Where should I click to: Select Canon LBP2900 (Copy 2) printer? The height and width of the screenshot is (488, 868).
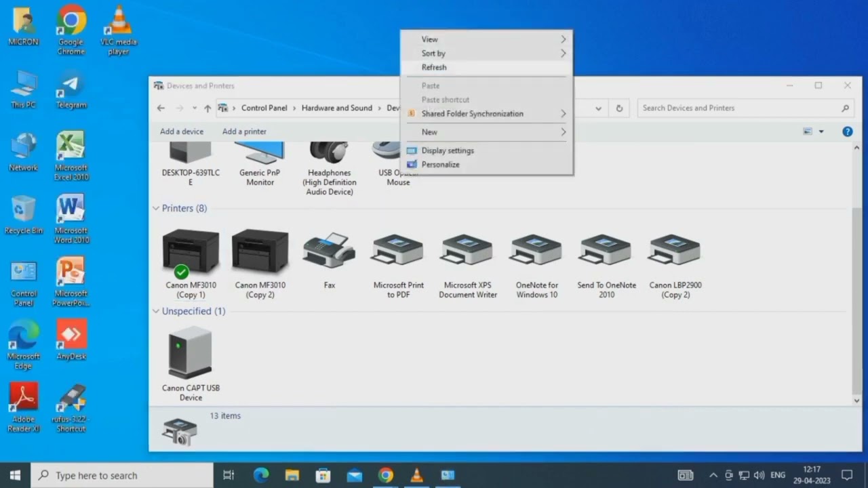[x=675, y=265]
